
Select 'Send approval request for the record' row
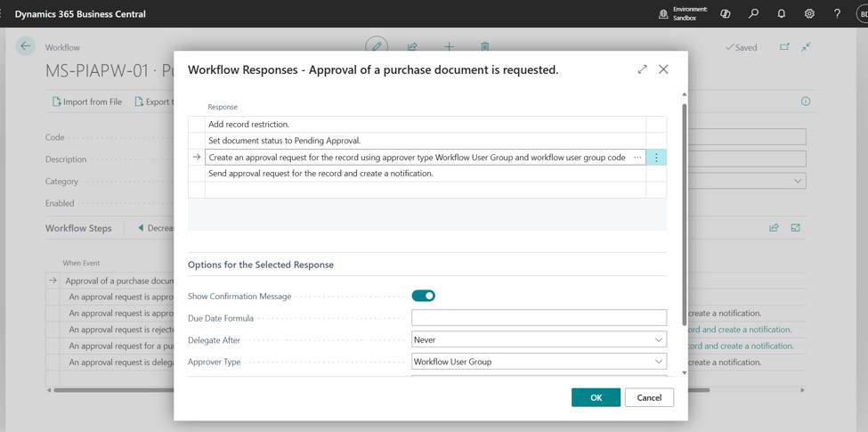pyautogui.click(x=426, y=174)
